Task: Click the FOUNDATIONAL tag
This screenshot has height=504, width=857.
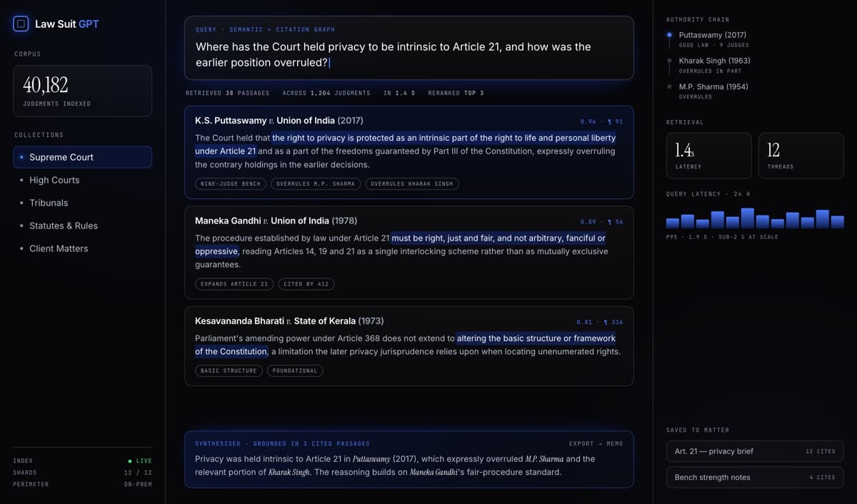Action: [295, 371]
